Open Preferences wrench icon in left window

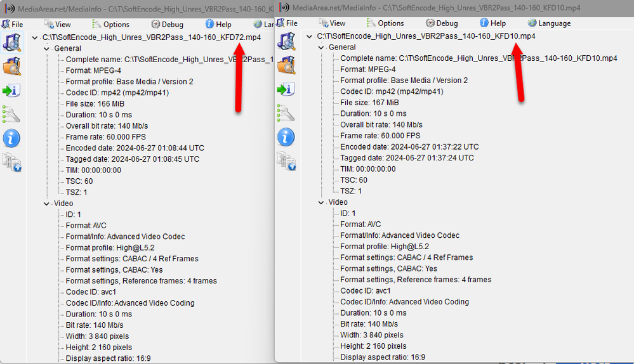(x=11, y=114)
